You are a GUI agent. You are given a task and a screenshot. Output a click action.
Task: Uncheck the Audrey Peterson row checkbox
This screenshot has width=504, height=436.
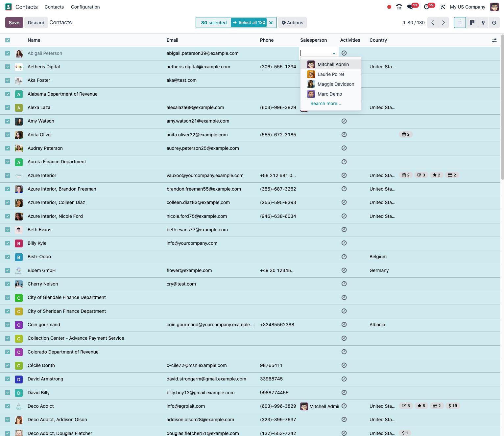[x=8, y=148]
